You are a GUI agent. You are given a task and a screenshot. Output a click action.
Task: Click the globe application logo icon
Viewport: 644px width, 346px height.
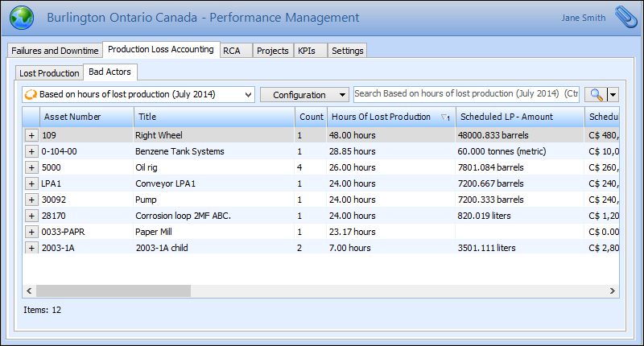[x=22, y=18]
